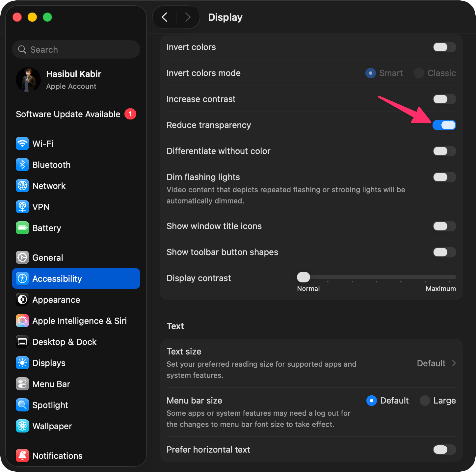This screenshot has height=472, width=476.
Task: Click the Notifications sidebar label
Action: (57, 456)
